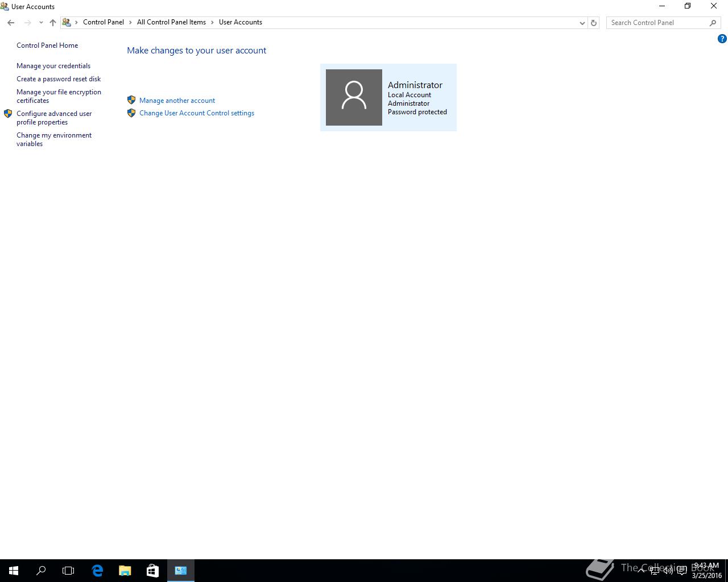
Task: Open Microsoft Edge from the taskbar
Action: pos(97,571)
